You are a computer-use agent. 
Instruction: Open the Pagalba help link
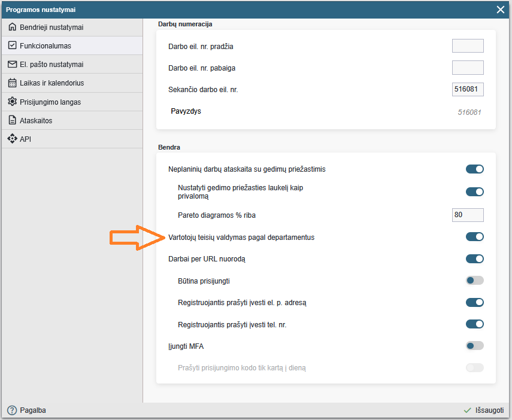(32, 410)
